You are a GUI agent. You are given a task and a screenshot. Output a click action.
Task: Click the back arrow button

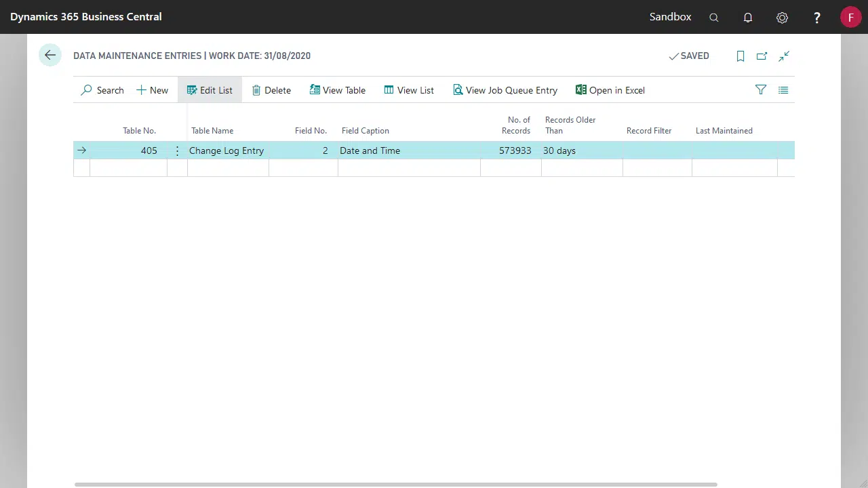(x=50, y=56)
